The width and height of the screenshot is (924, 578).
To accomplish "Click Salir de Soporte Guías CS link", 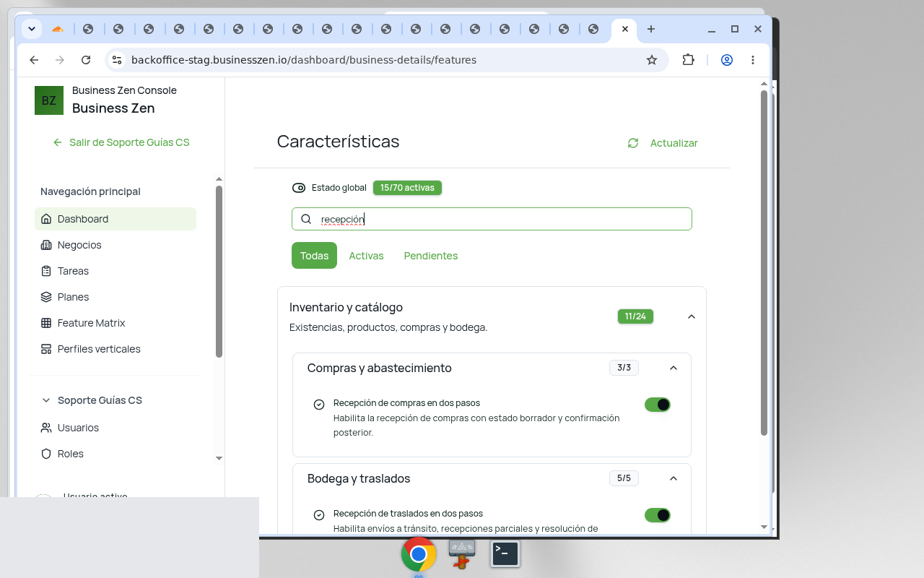I will click(121, 142).
